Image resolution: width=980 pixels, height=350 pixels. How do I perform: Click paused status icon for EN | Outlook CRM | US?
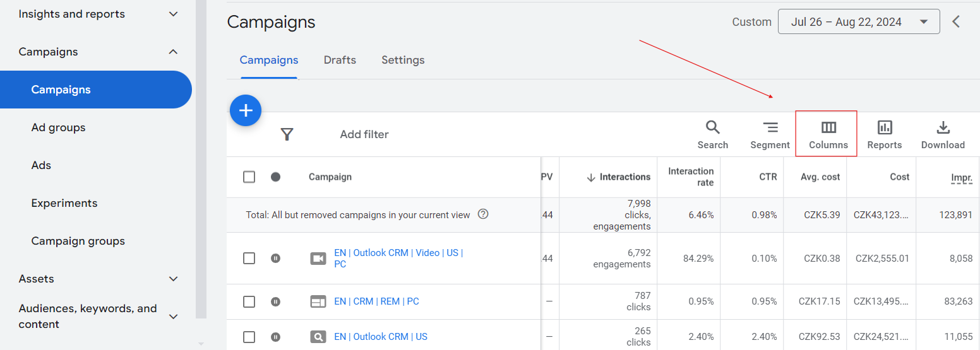click(x=275, y=337)
